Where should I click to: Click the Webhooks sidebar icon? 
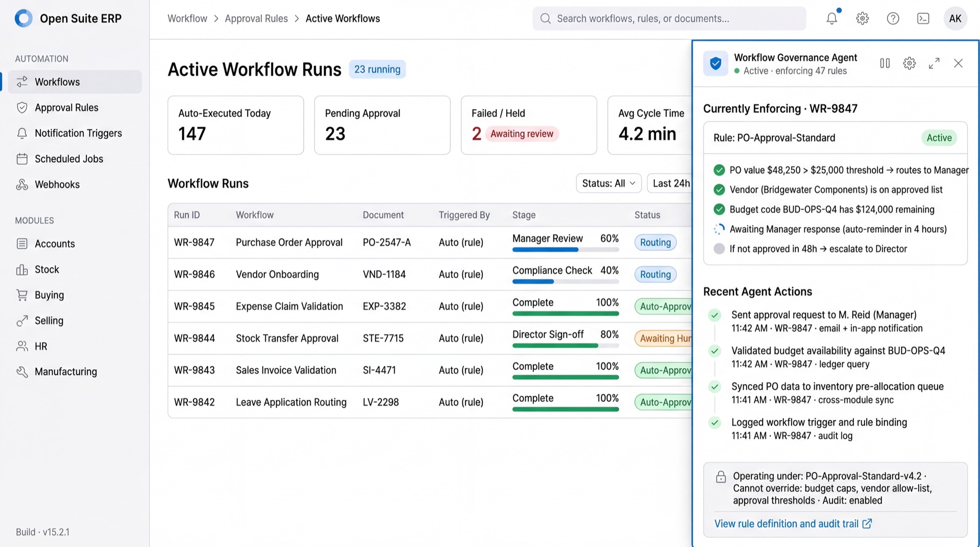[x=22, y=184]
